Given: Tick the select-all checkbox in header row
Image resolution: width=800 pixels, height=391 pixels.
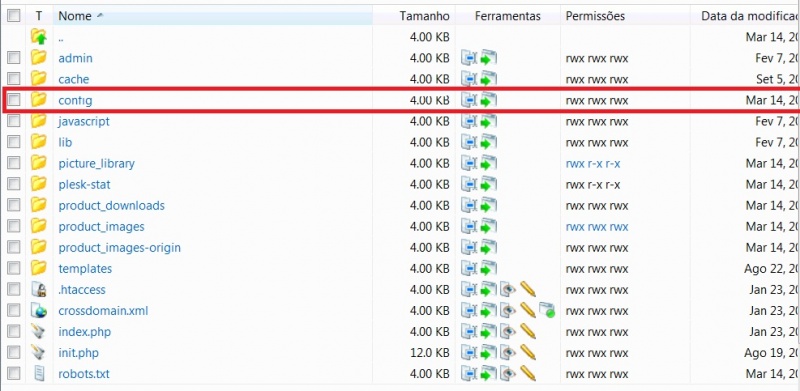Looking at the screenshot, I should [x=14, y=16].
